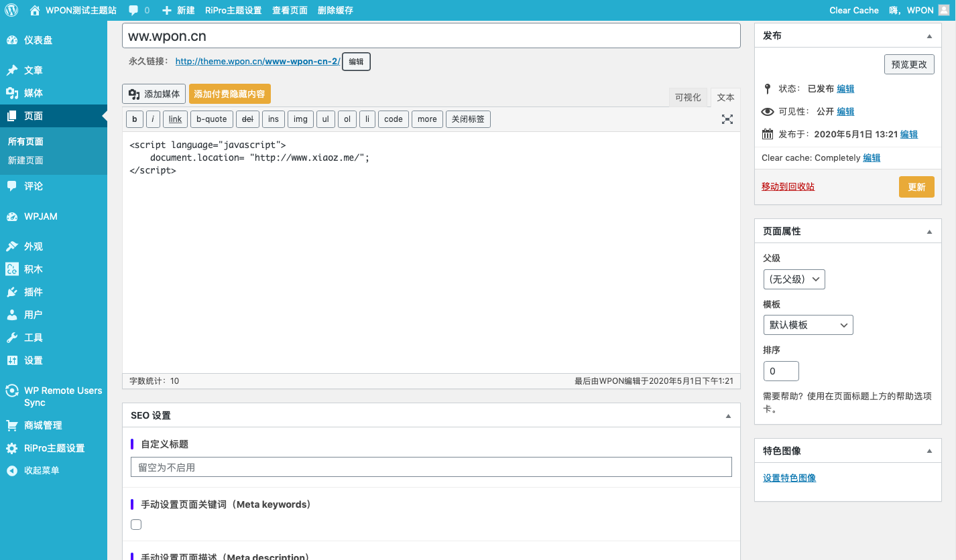
Task: Click the 移动到回收站 link
Action: [788, 186]
